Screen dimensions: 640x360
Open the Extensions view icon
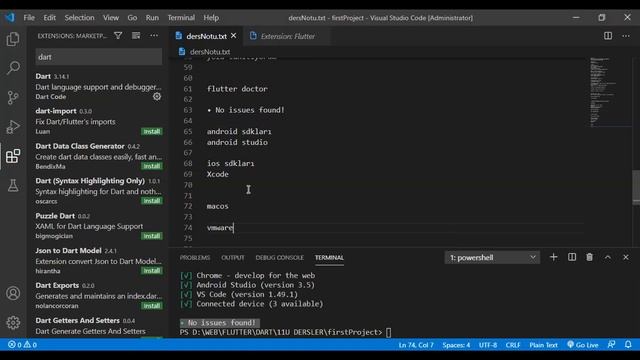(13, 156)
